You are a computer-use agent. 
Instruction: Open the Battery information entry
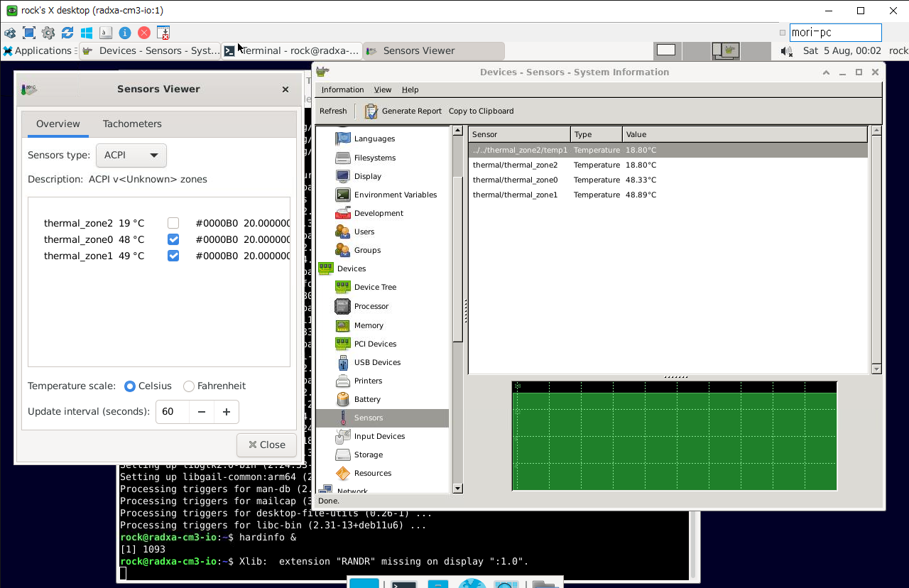tap(367, 399)
